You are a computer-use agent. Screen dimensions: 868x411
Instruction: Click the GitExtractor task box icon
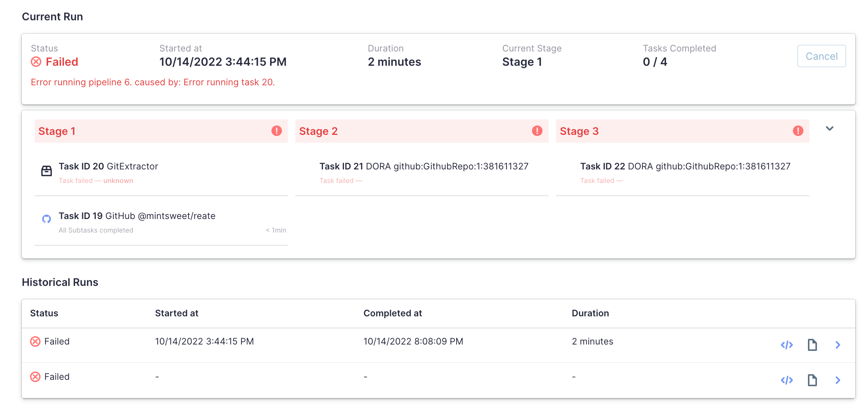(x=47, y=171)
